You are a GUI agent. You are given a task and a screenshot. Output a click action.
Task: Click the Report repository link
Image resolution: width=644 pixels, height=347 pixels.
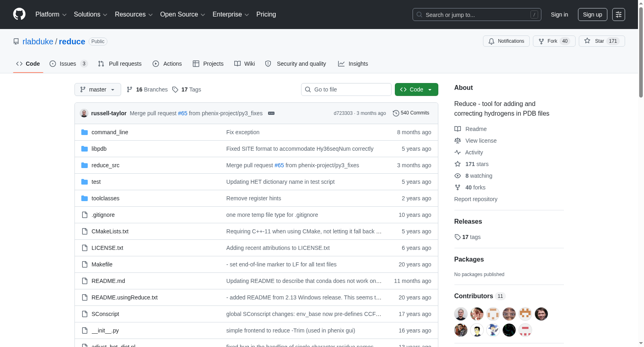(x=476, y=199)
